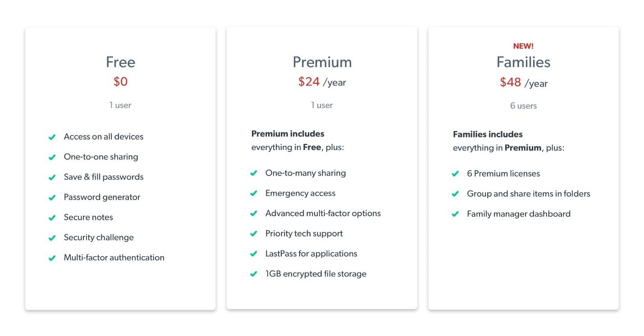Viewport: 644px width, 336px height.
Task: Click the One-to-many sharing feature
Action: click(x=306, y=173)
